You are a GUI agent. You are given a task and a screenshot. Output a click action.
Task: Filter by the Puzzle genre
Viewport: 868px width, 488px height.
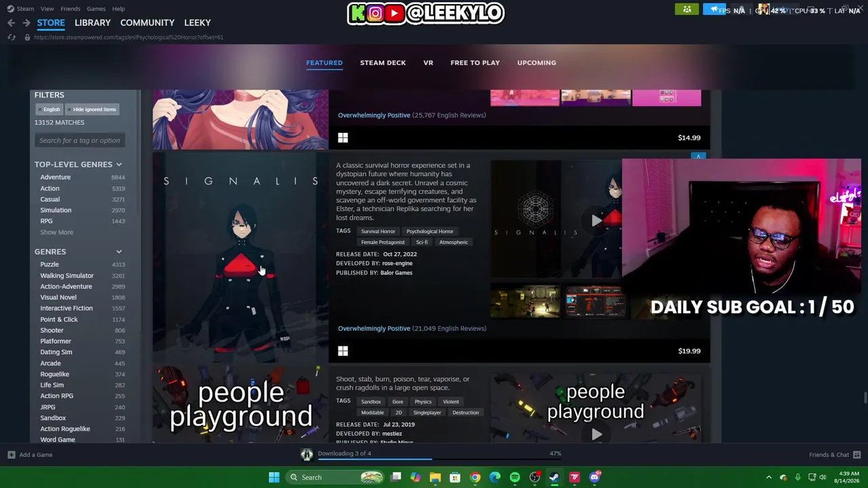click(x=50, y=264)
